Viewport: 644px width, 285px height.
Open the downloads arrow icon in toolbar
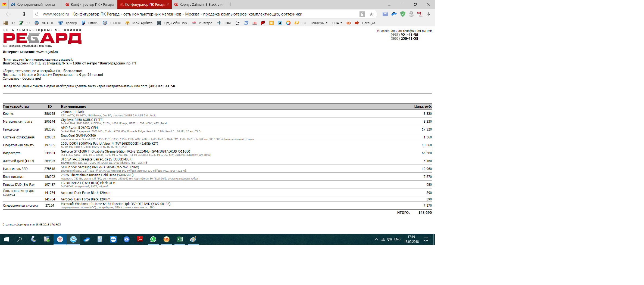[x=429, y=14]
